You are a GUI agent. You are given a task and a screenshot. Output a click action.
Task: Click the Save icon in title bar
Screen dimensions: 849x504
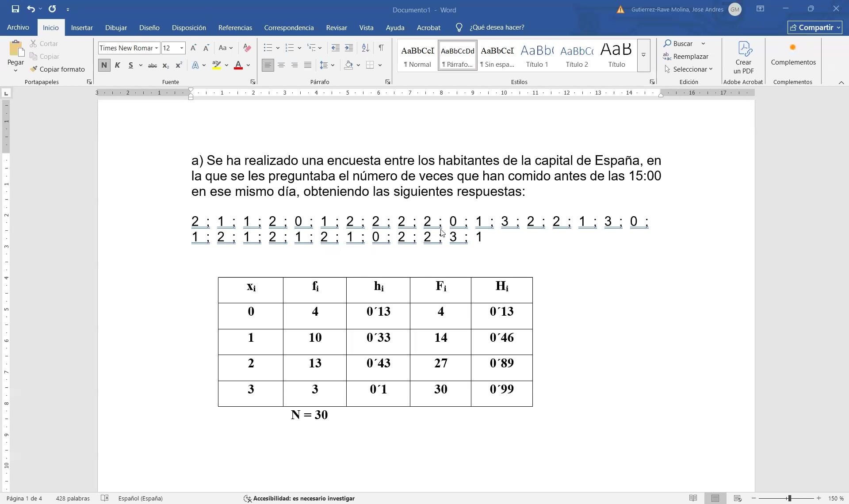point(15,9)
